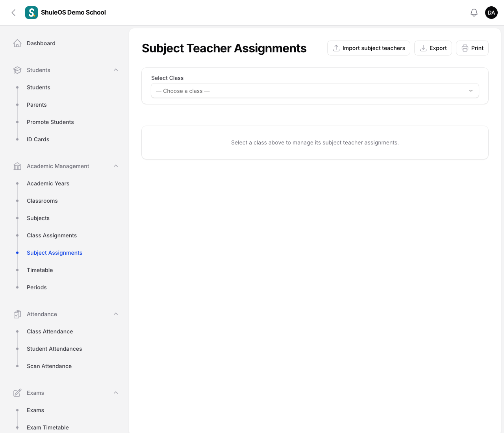Click the Attendance clipboard icon
504x433 pixels.
pyautogui.click(x=17, y=314)
